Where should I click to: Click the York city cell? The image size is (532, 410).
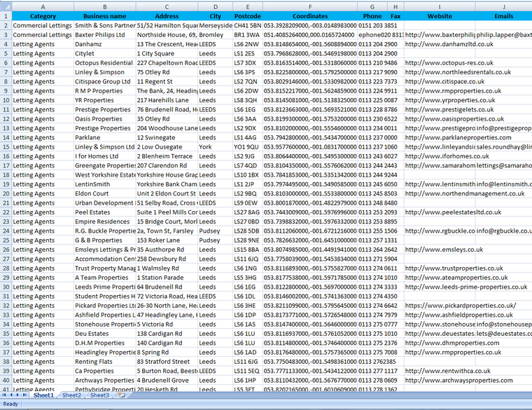point(216,146)
